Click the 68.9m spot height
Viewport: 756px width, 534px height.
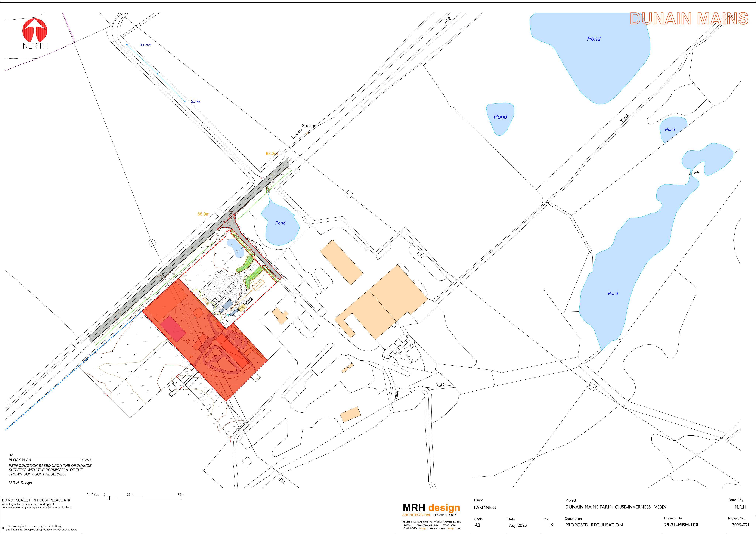[x=203, y=214]
